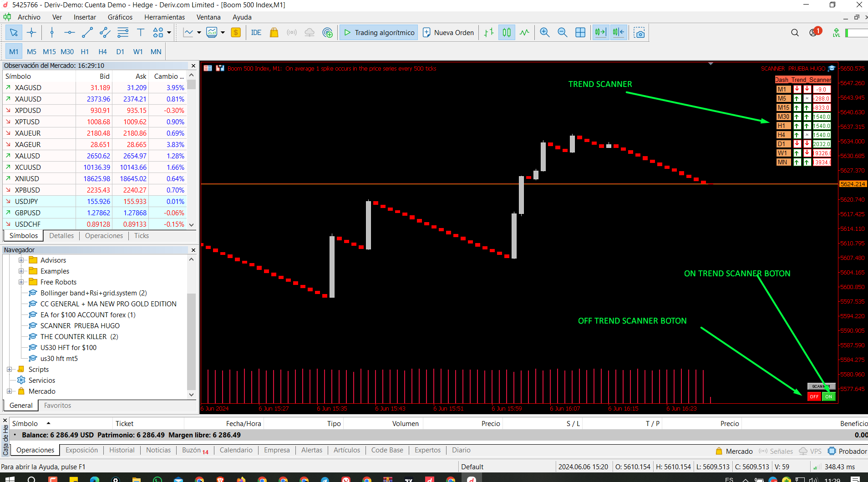Select the crosshair tool
Image resolution: width=868 pixels, height=482 pixels.
point(31,33)
